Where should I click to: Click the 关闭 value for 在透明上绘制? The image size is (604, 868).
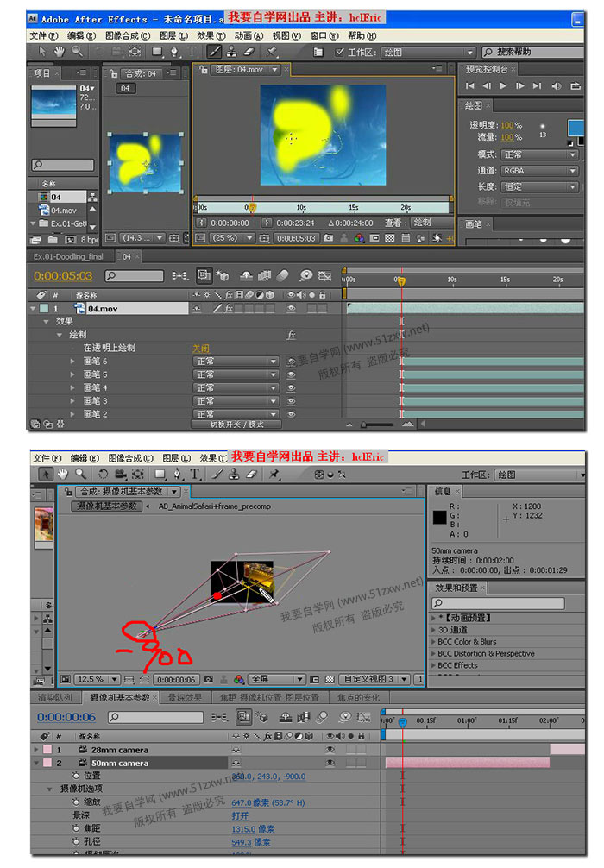[201, 349]
